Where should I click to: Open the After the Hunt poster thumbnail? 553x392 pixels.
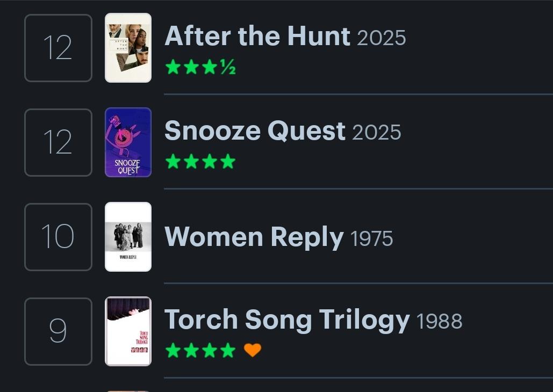pyautogui.click(x=128, y=48)
